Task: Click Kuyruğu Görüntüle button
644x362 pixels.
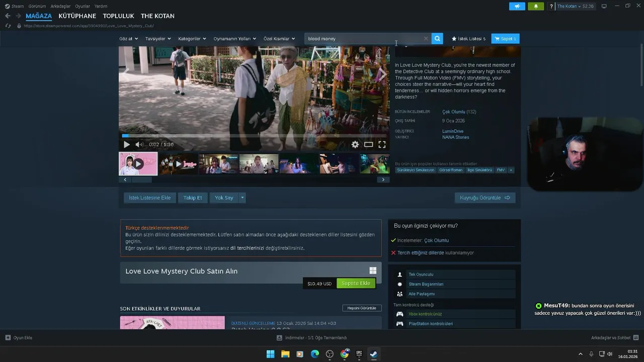Action: click(485, 198)
